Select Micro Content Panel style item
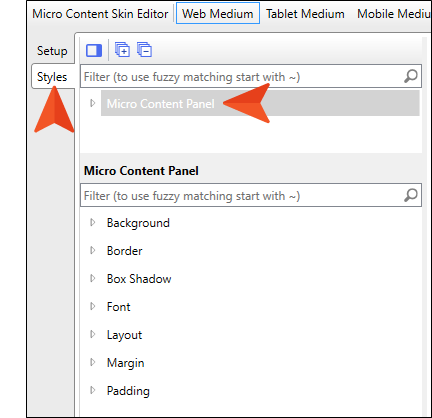This screenshot has width=432, height=418. coord(260,103)
